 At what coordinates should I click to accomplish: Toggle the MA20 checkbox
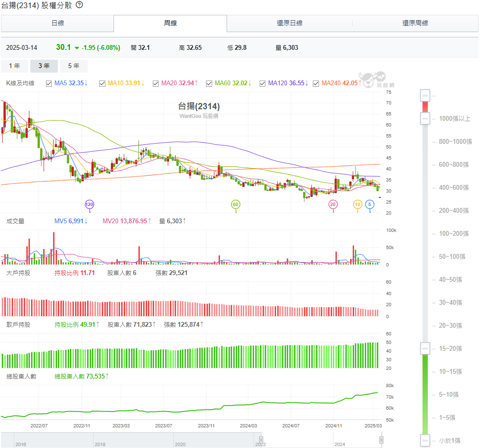(156, 83)
